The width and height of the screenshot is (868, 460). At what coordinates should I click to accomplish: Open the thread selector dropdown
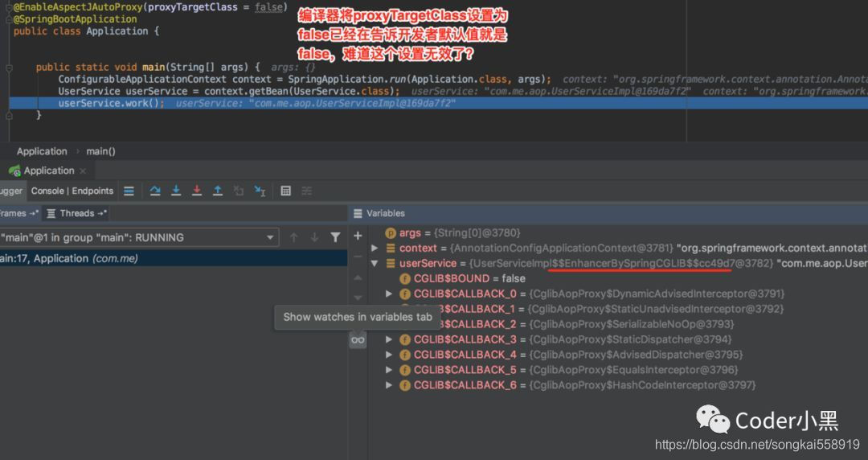click(138, 237)
